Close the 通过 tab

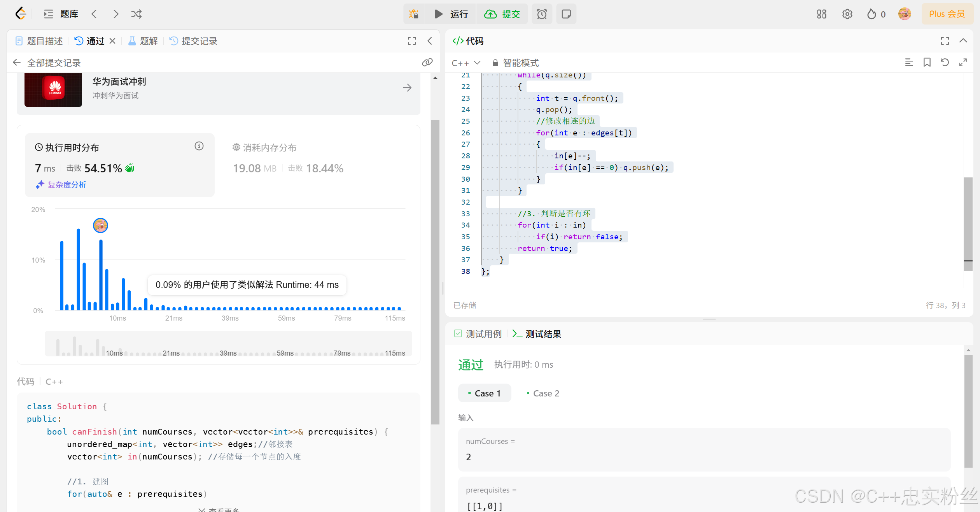click(112, 41)
